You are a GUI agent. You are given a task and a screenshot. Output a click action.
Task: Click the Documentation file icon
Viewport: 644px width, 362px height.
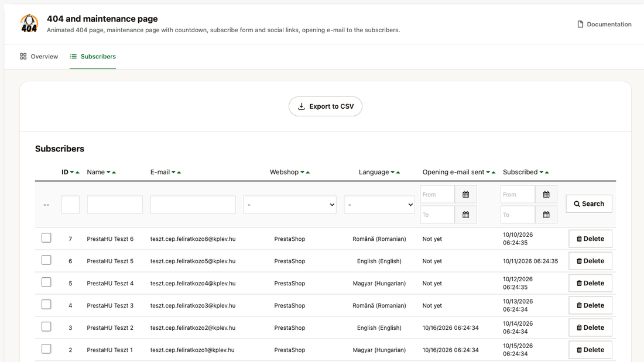coord(580,24)
